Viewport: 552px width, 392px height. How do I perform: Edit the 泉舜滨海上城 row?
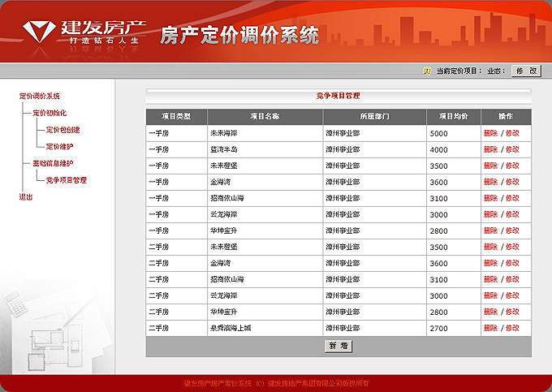tap(512, 328)
